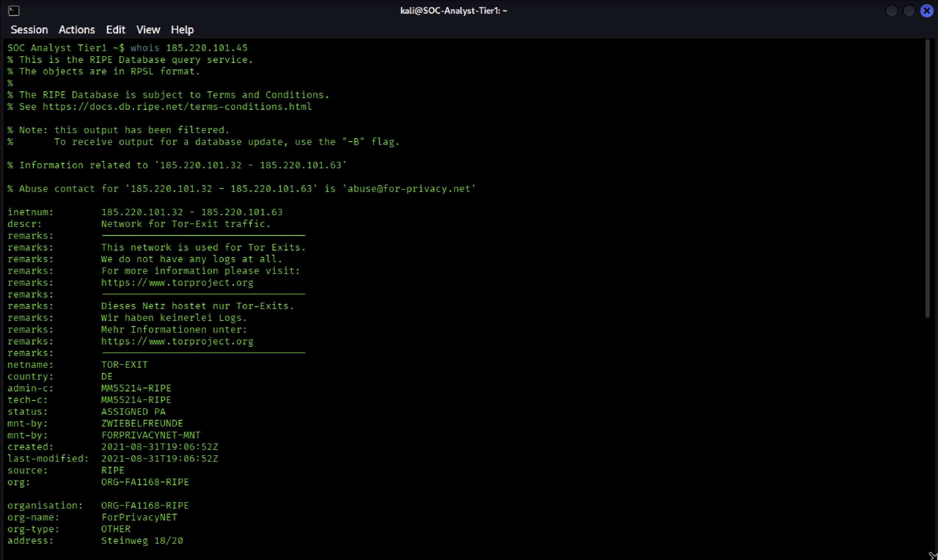Click the country value DE
The image size is (938, 560).
point(107,377)
